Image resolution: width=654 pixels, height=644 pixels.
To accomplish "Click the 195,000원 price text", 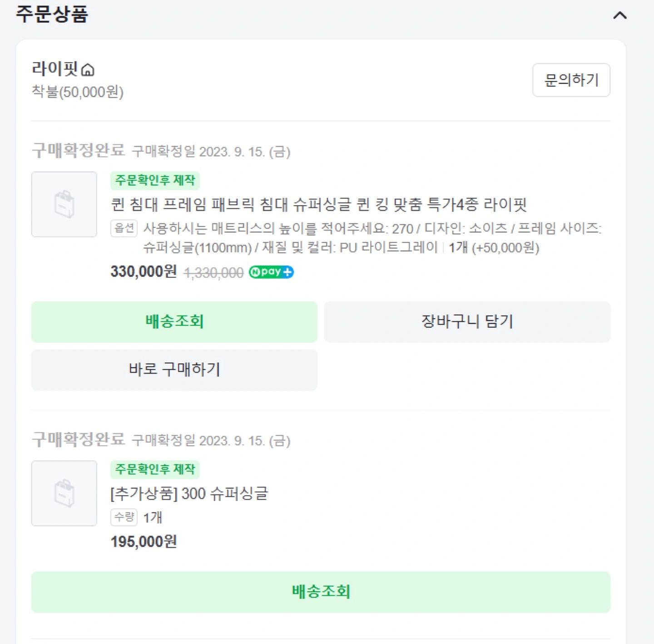I will coord(144,541).
